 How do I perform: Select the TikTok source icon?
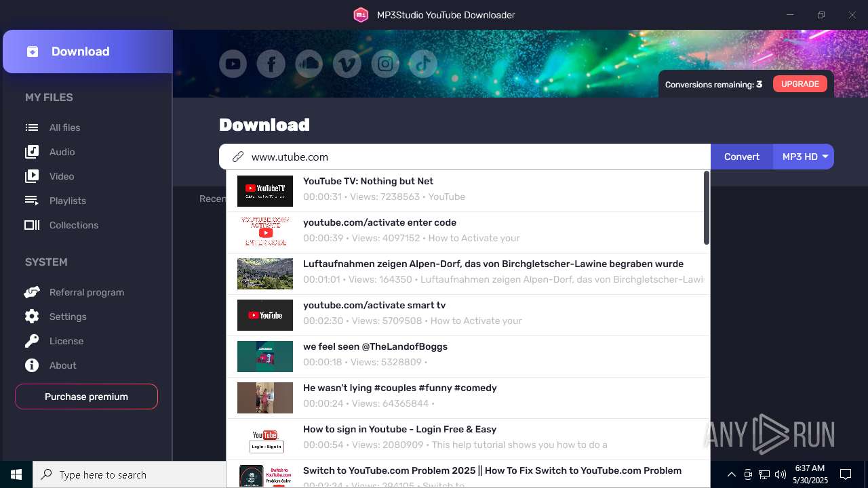423,64
